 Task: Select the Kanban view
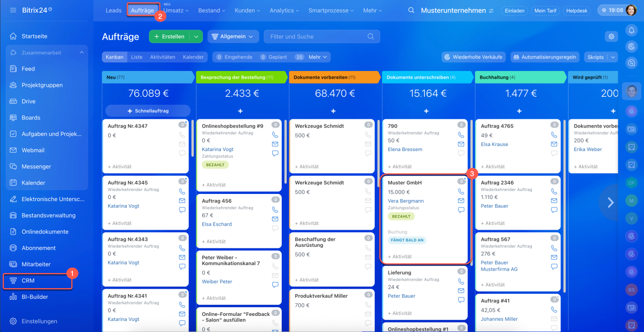[115, 57]
